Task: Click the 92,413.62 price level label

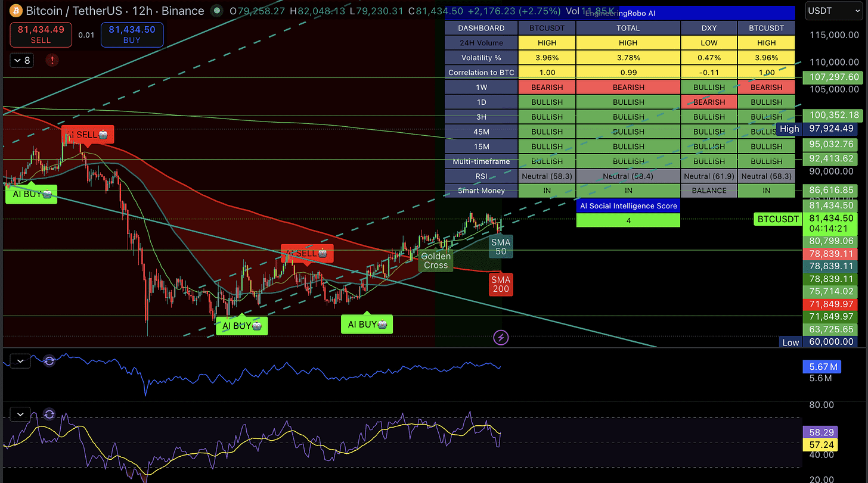Action: [x=830, y=158]
